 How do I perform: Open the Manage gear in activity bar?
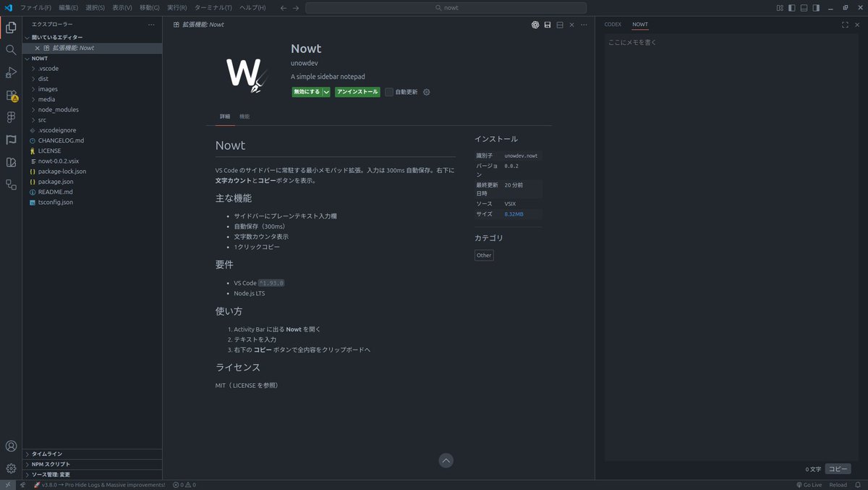coord(11,468)
